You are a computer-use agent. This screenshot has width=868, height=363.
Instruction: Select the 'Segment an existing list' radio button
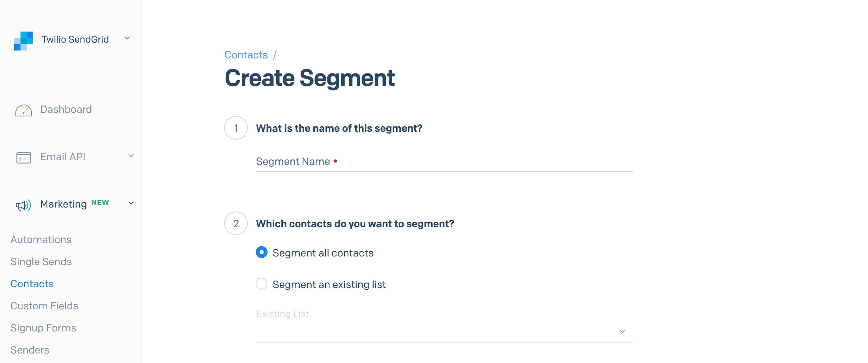(x=261, y=284)
